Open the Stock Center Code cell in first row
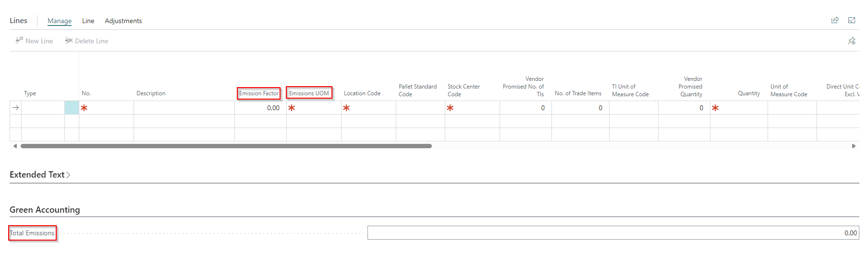 point(472,108)
